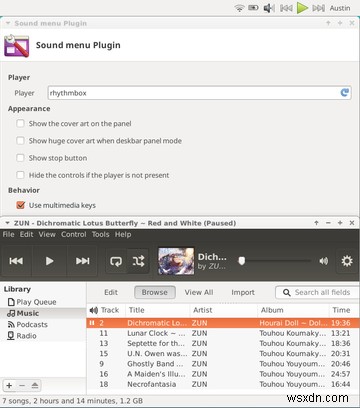This screenshot has width=360, height=408.
Task: Open the View menu
Action: (47, 234)
